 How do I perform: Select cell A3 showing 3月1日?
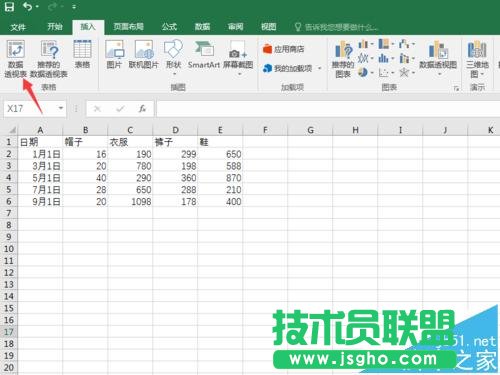(x=40, y=166)
